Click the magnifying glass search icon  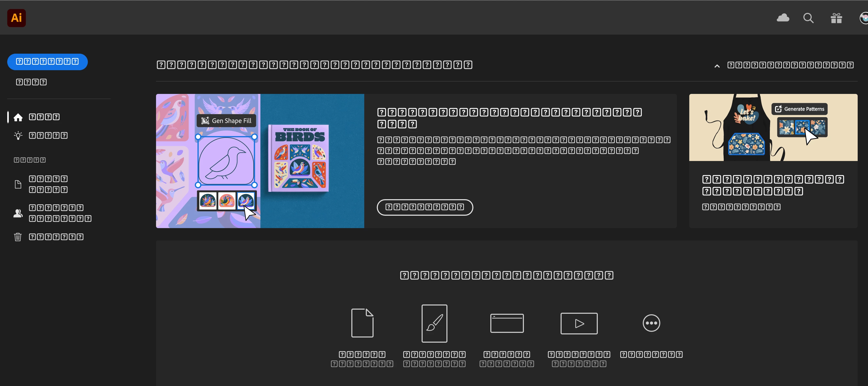[808, 18]
